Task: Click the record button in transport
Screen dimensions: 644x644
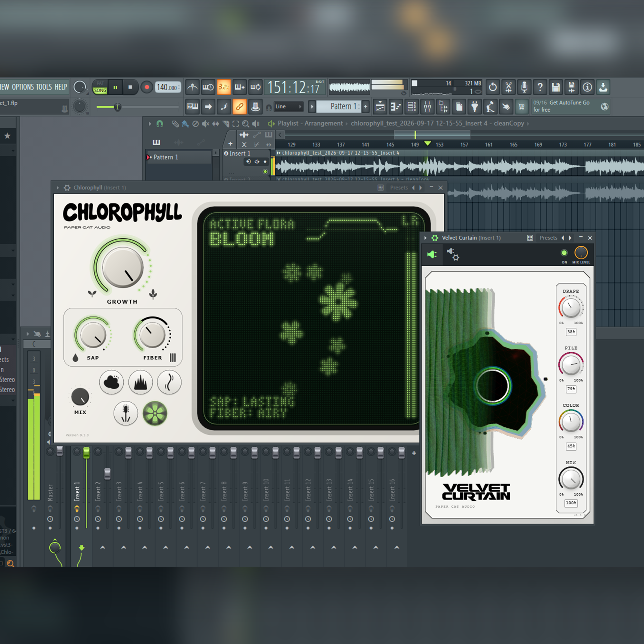Action: pos(147,87)
